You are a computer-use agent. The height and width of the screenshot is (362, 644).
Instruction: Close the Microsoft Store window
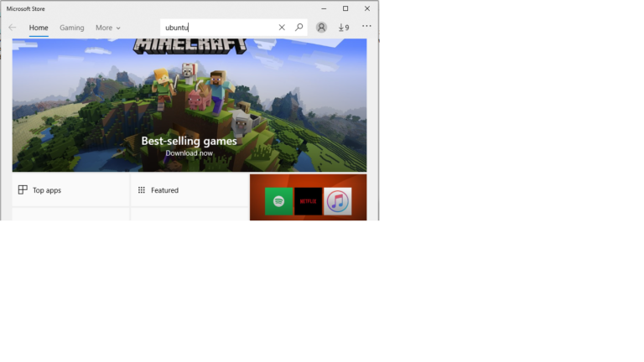coord(367,8)
